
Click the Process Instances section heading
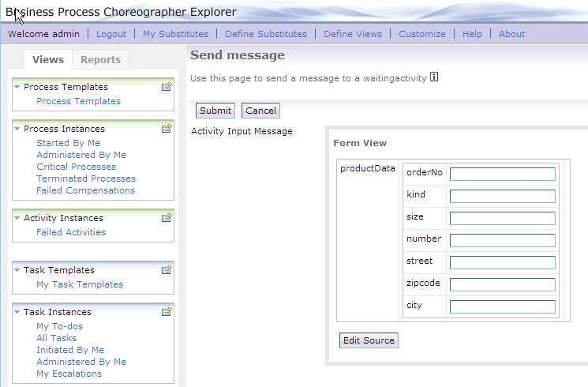64,129
